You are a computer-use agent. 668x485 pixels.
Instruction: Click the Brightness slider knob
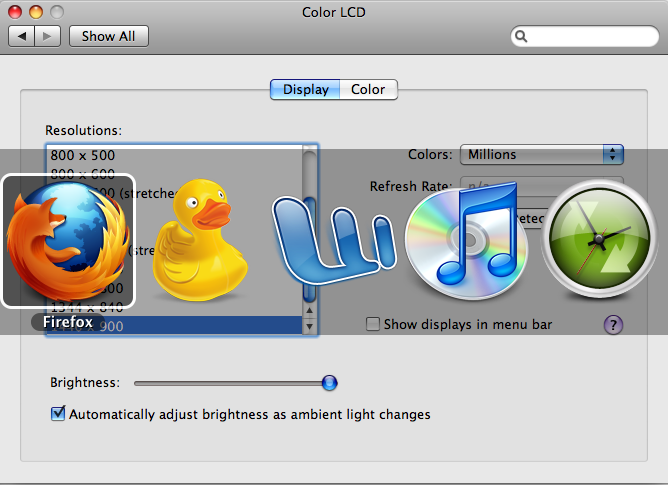tap(329, 383)
